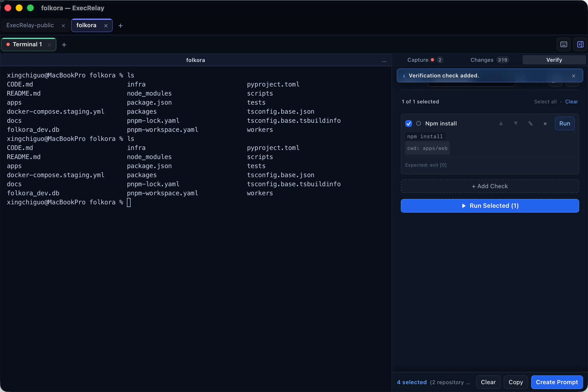Viewport: 588px width, 392px height.
Task: Select the Terminal 1 tab
Action: pyautogui.click(x=27, y=45)
